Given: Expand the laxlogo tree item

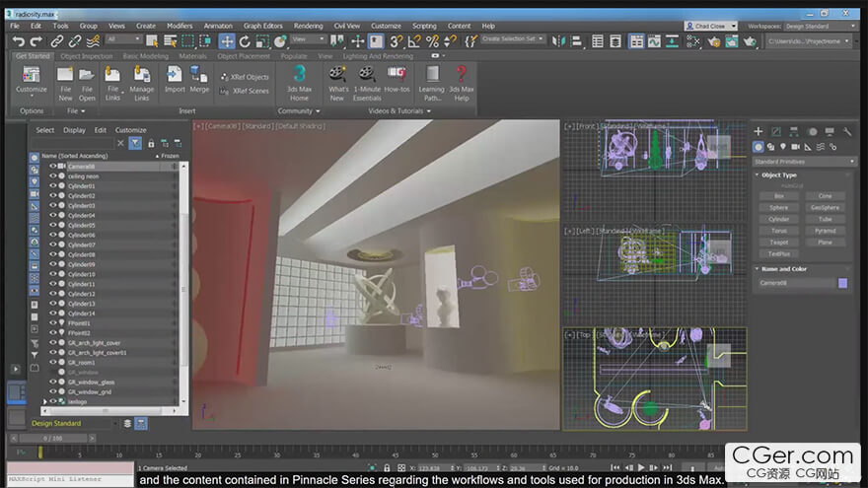Looking at the screenshot, I should [44, 401].
